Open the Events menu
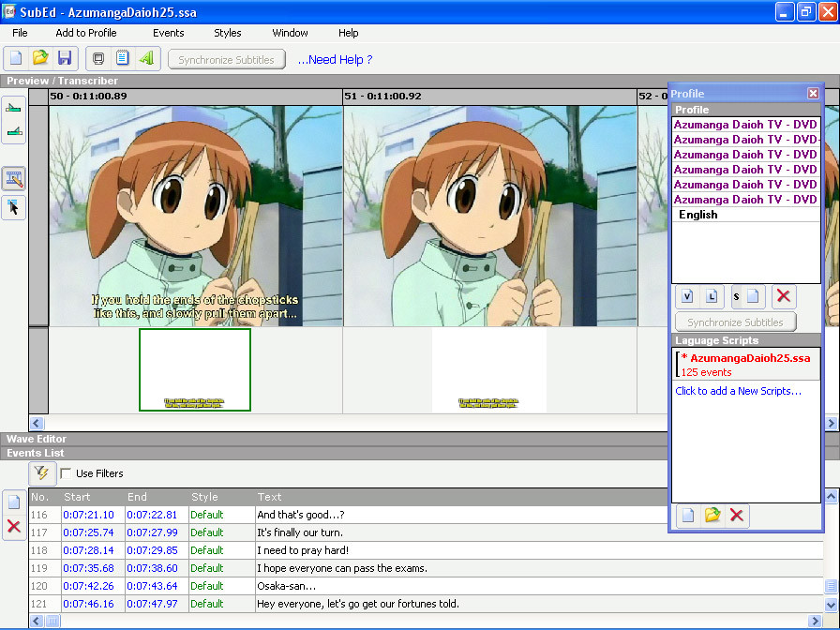Viewport: 840px width, 630px height. coord(168,33)
